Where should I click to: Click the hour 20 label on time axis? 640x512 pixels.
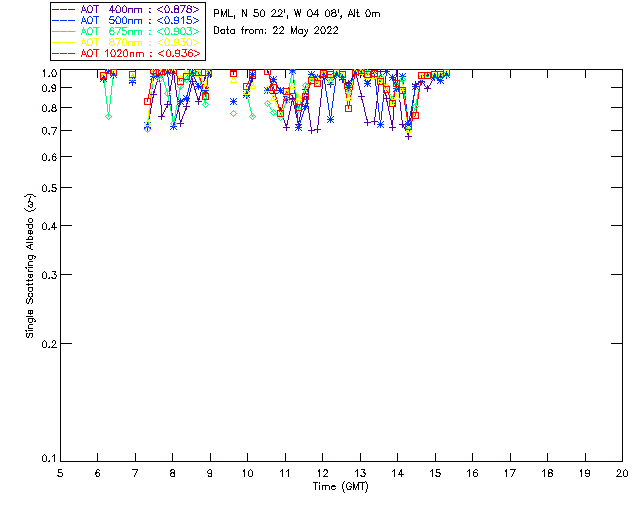coord(622,474)
